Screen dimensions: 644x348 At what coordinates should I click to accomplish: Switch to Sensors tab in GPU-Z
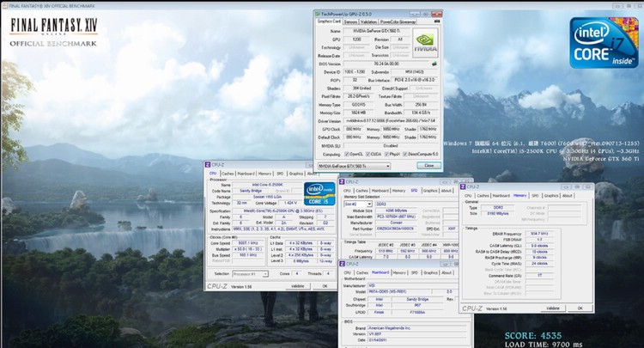pyautogui.click(x=350, y=21)
